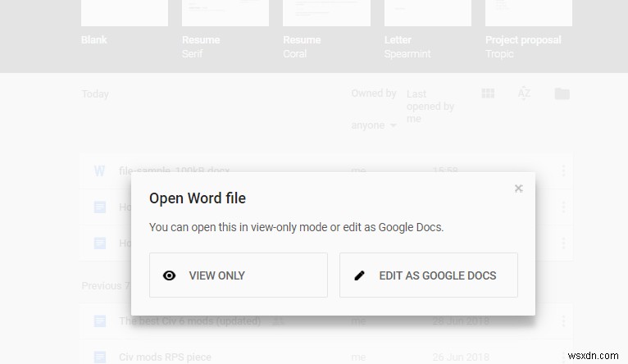
Task: Open more options for file-sample docx row
Action: [x=563, y=171]
